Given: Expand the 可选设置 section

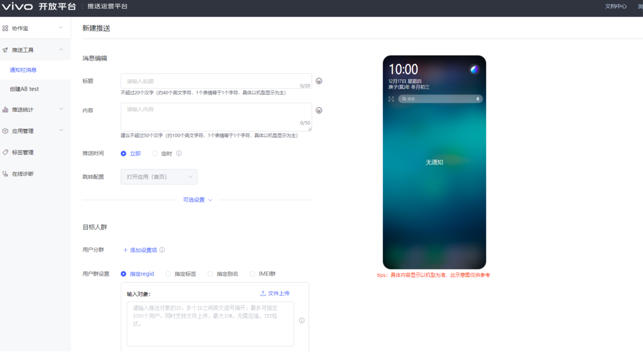Looking at the screenshot, I should 198,200.
